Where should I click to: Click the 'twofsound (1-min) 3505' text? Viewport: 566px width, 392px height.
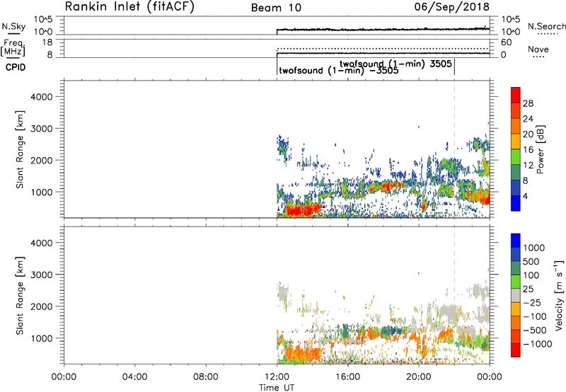point(395,64)
